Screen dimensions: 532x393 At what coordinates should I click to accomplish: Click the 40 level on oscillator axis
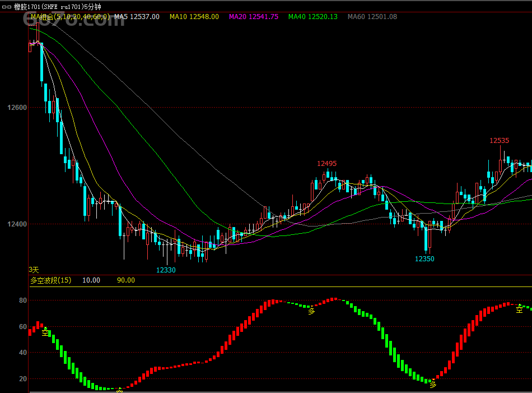[x=23, y=353]
